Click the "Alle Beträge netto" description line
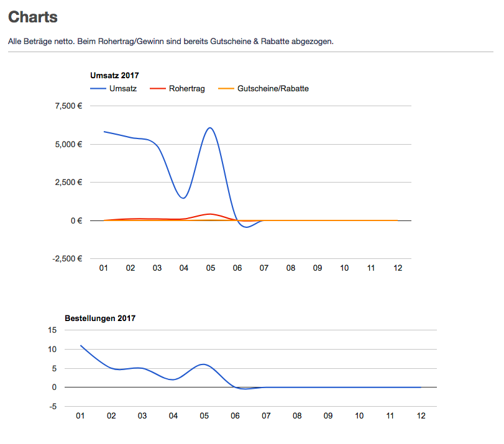This screenshot has width=504, height=444. click(171, 42)
